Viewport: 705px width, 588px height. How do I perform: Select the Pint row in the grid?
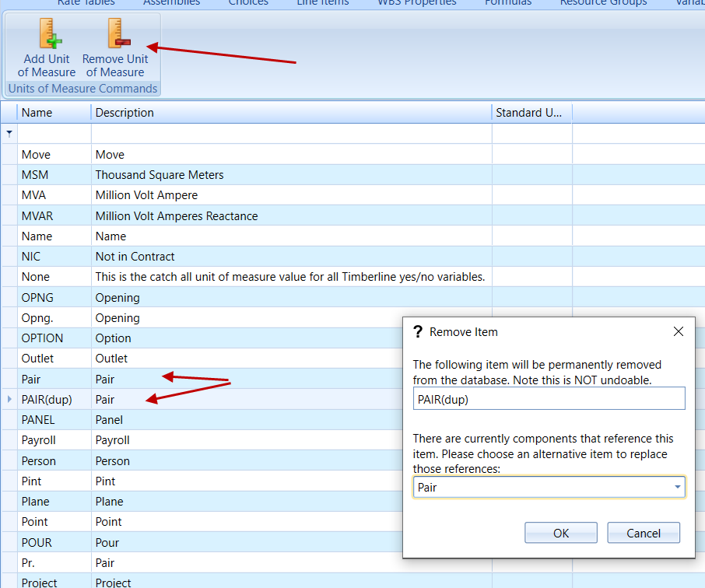31,481
